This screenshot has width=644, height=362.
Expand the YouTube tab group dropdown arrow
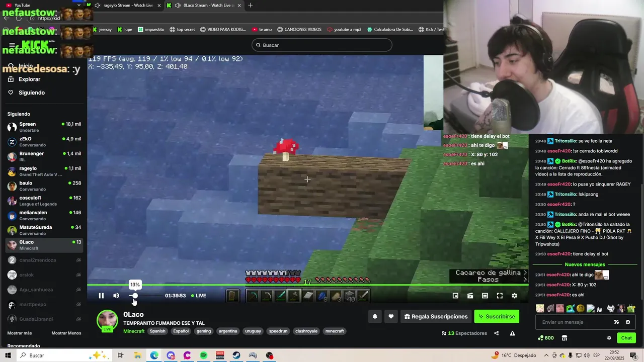pyautogui.click(x=78, y=5)
